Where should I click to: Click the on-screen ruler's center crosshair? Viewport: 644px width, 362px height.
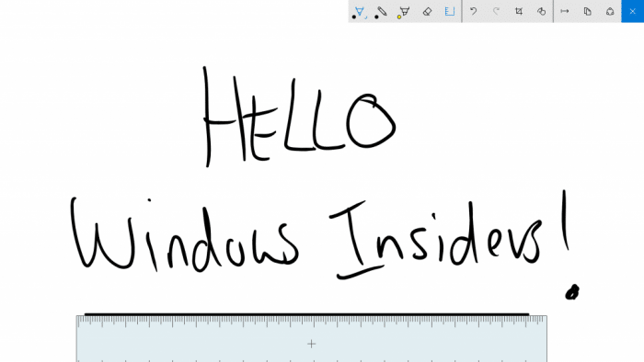[x=311, y=344]
